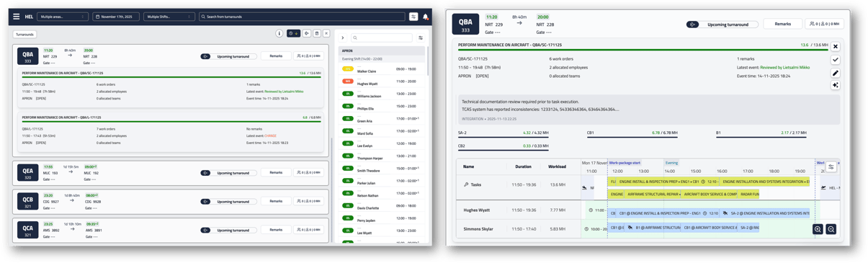Image resolution: width=868 pixels, height=263 pixels.
Task: Toggle Upcoming turnaround on QCB card
Action: click(228, 202)
